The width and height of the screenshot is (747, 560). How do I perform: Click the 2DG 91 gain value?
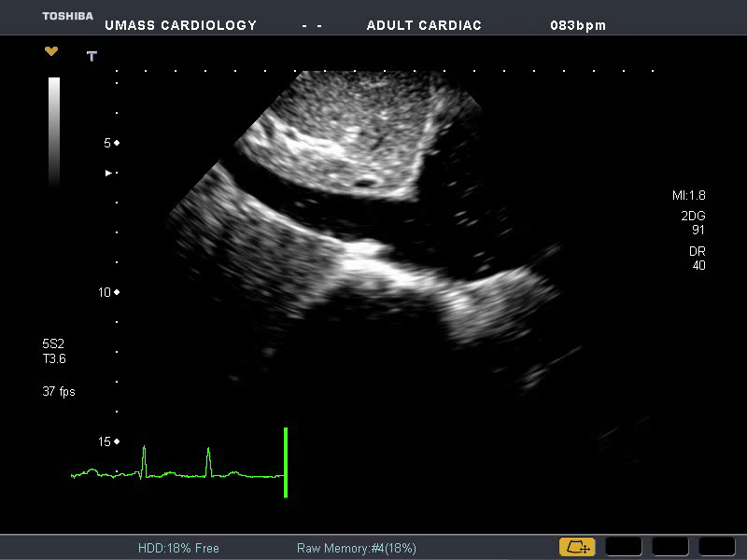click(x=693, y=222)
